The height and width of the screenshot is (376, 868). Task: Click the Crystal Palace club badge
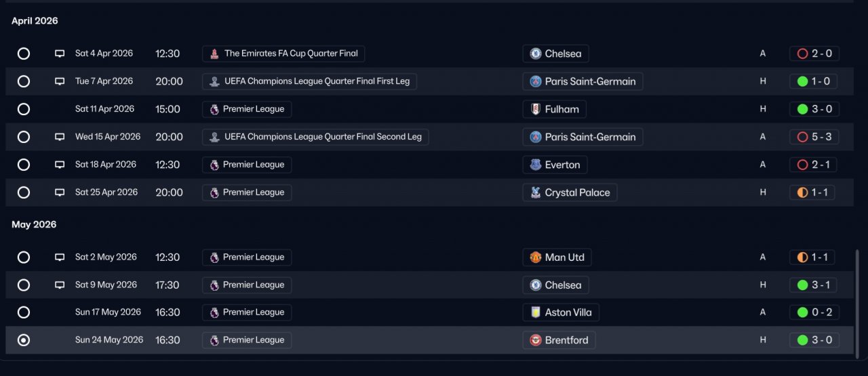point(536,192)
